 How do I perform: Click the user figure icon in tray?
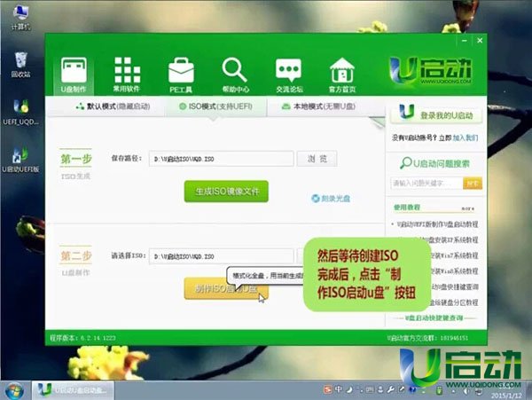(x=380, y=389)
